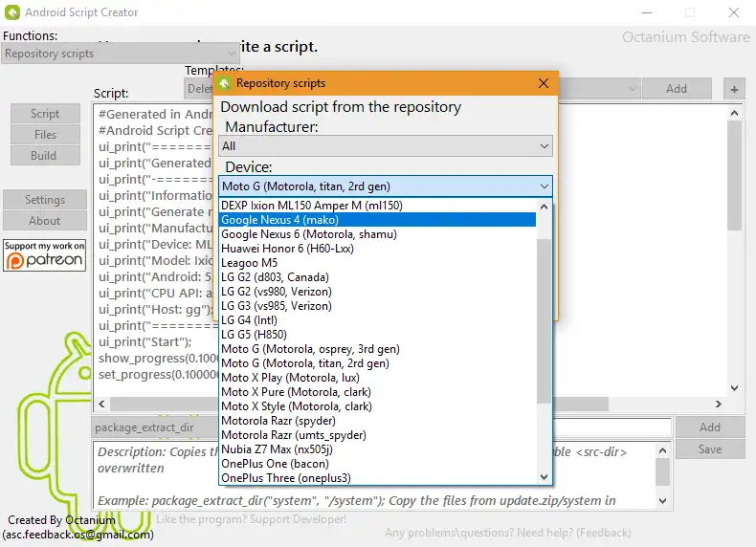Pick Moto X Play (Motorola, lux)
The width and height of the screenshot is (756, 547).
[377, 378]
